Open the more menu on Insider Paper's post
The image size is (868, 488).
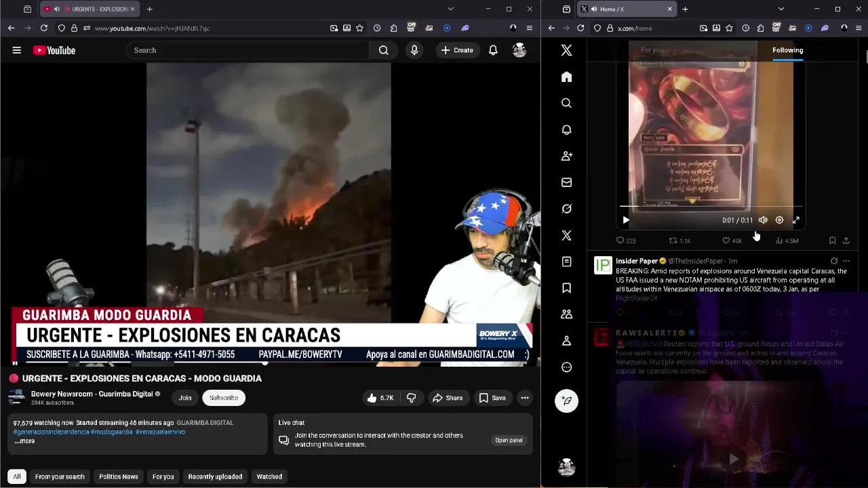(846, 261)
